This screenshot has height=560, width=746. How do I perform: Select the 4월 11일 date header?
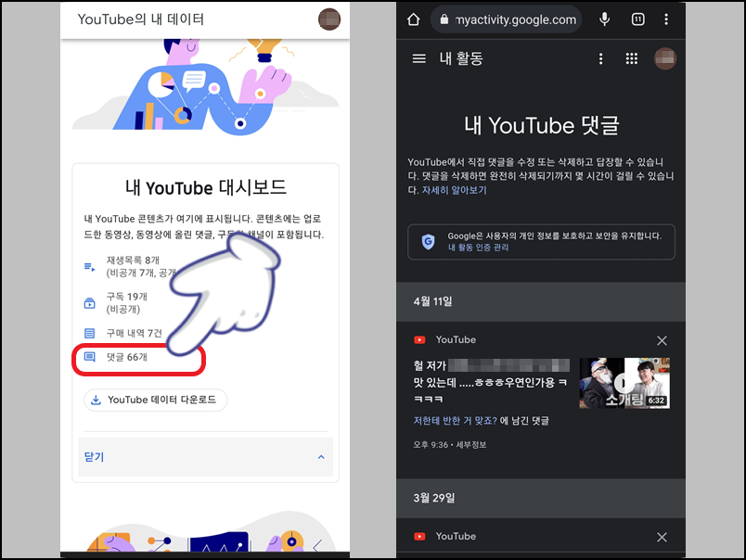point(541,301)
